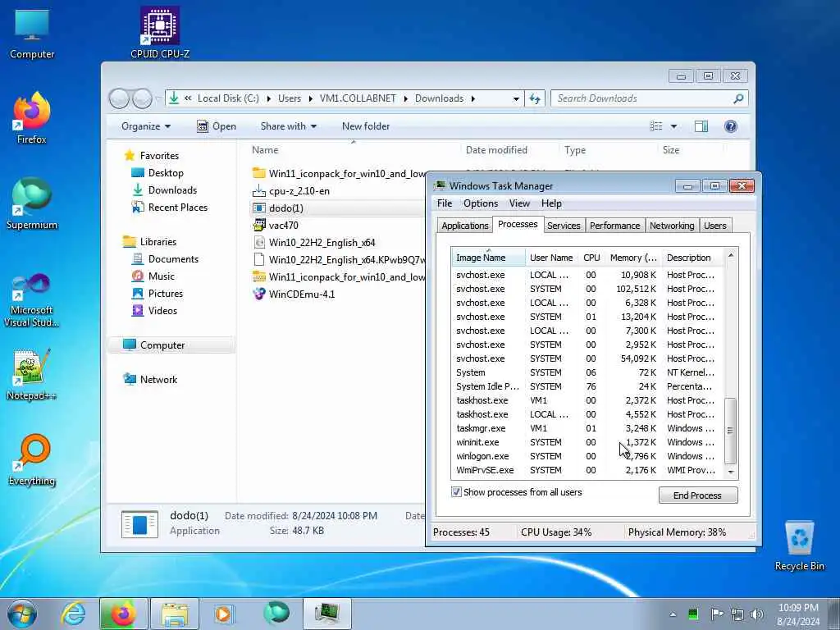Open Supermium from the taskbar
Screen dimensions: 840x630
276,614
